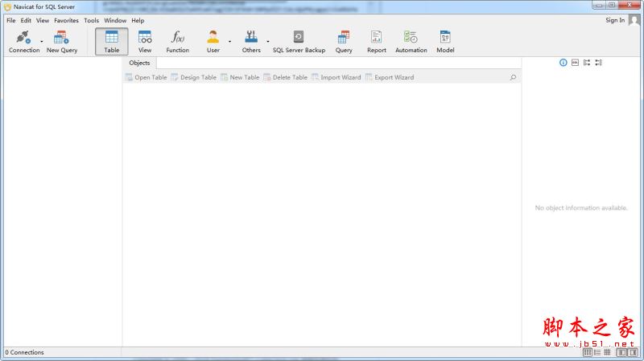This screenshot has height=361, width=644.
Task: Click the '0 Connections' status bar text
Action: [x=24, y=352]
